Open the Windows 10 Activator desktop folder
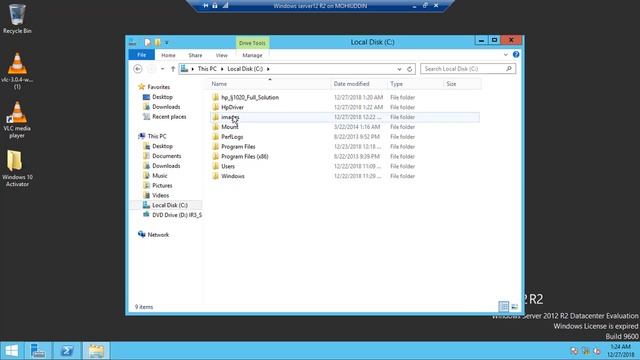 [17, 168]
